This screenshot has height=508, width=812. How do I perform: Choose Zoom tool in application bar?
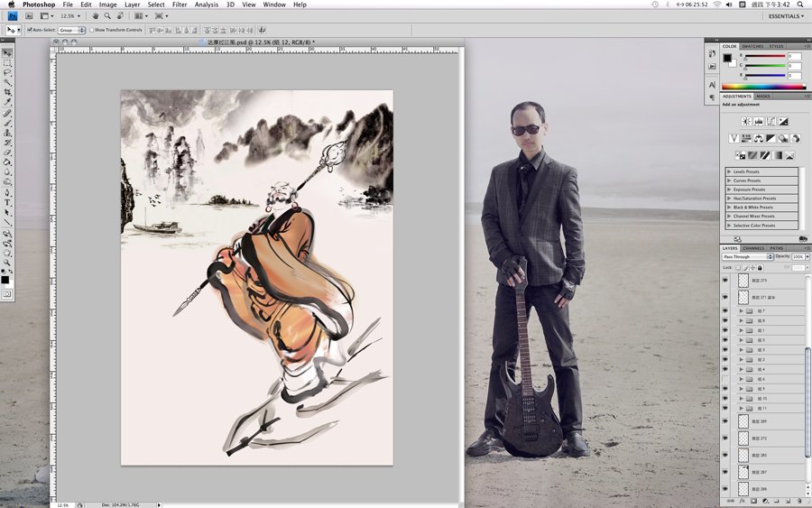click(x=107, y=16)
